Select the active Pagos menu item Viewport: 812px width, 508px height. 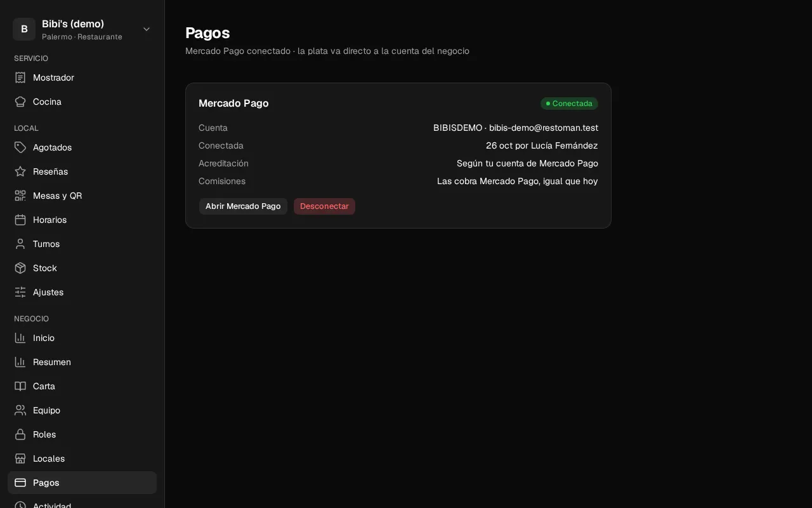pyautogui.click(x=82, y=483)
